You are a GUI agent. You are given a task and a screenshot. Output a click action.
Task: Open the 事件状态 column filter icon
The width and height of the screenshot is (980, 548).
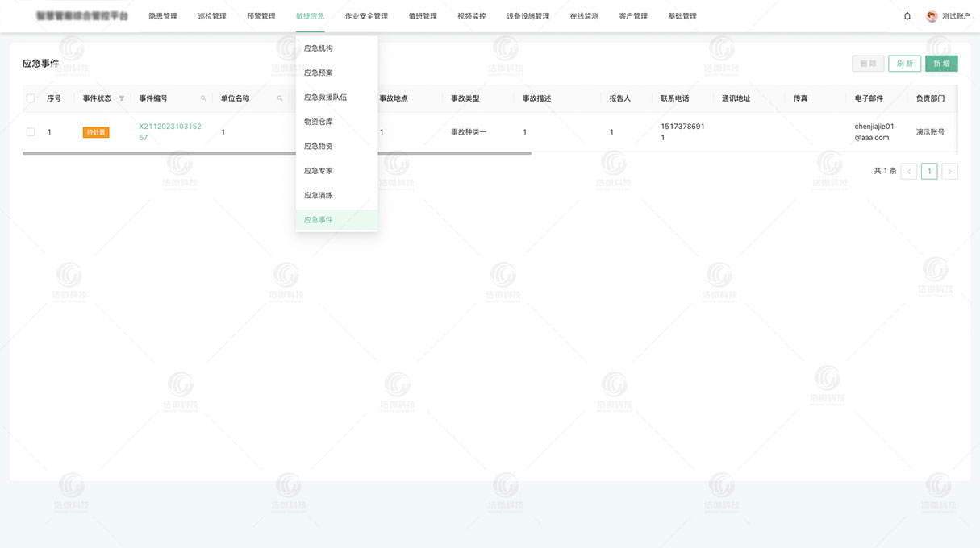pos(122,98)
